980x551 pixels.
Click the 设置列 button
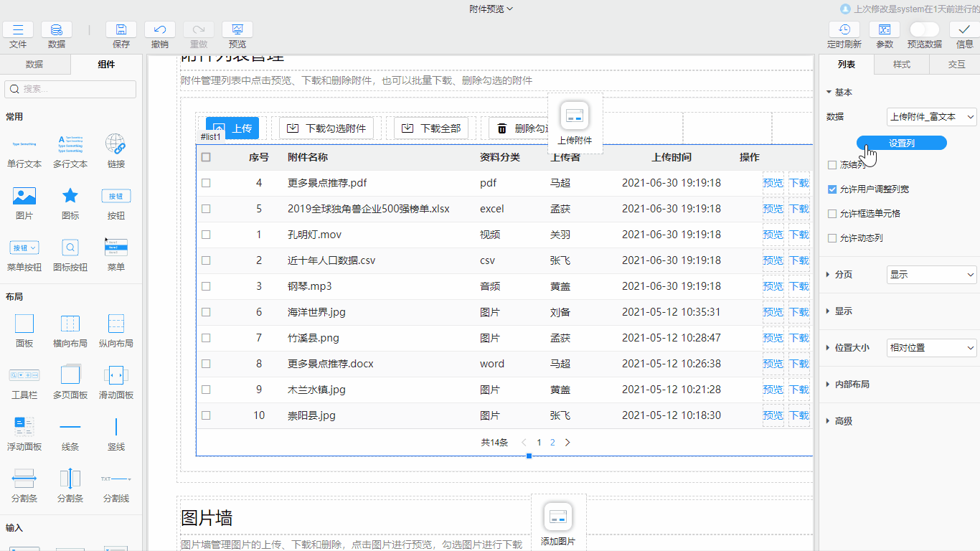(x=901, y=143)
